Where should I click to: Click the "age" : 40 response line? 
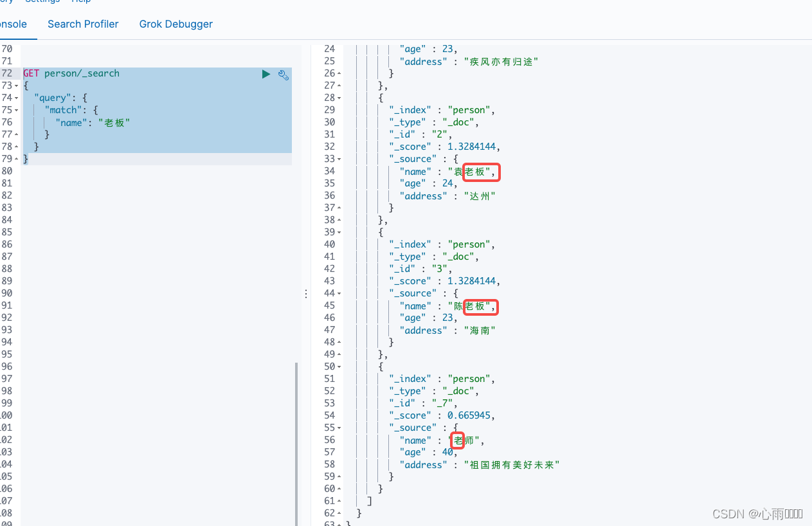428,453
